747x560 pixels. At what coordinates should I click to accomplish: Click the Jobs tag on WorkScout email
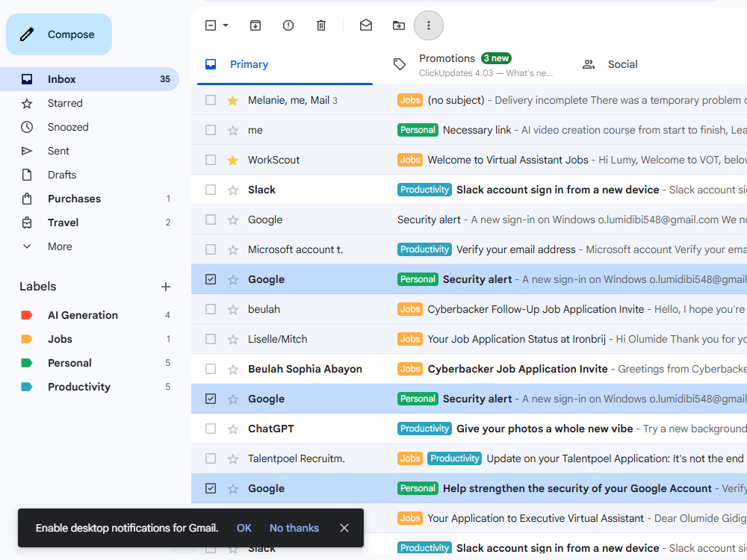click(409, 160)
